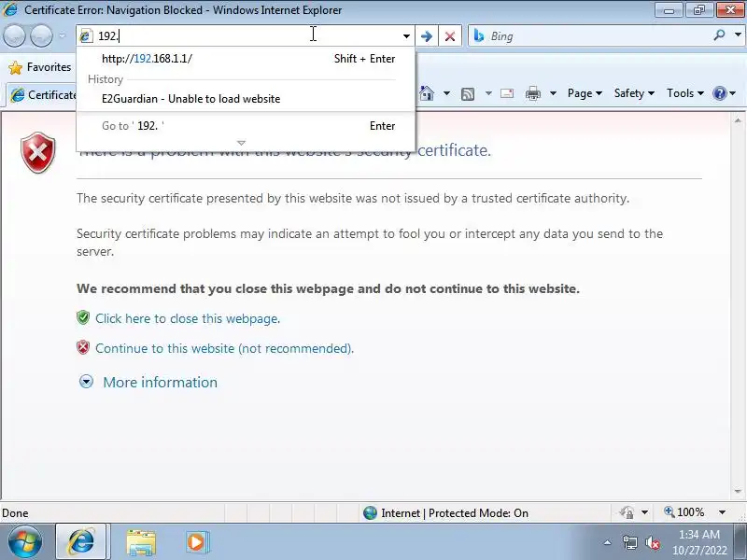The height and width of the screenshot is (560, 747).
Task: Open the feeds dropdown arrow
Action: tap(488, 93)
